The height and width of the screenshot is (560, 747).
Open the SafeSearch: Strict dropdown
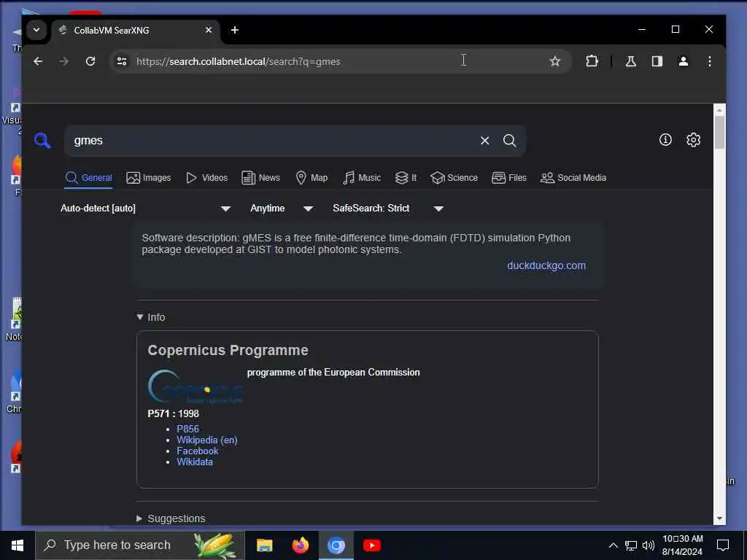(388, 208)
